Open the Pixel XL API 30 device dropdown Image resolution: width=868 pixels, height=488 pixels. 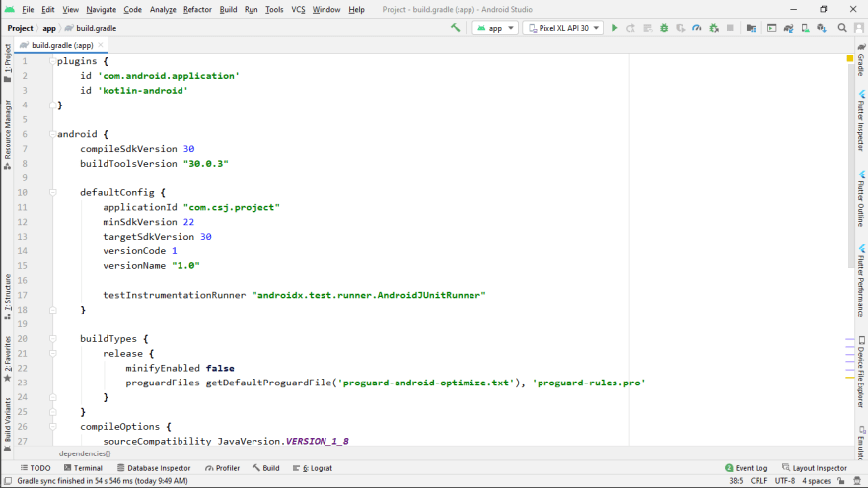563,28
